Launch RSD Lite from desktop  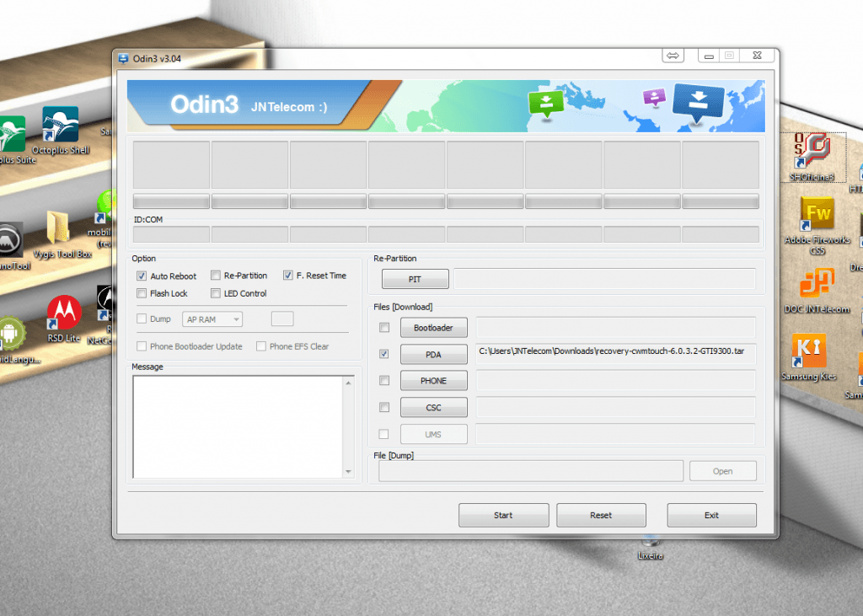coord(64,319)
